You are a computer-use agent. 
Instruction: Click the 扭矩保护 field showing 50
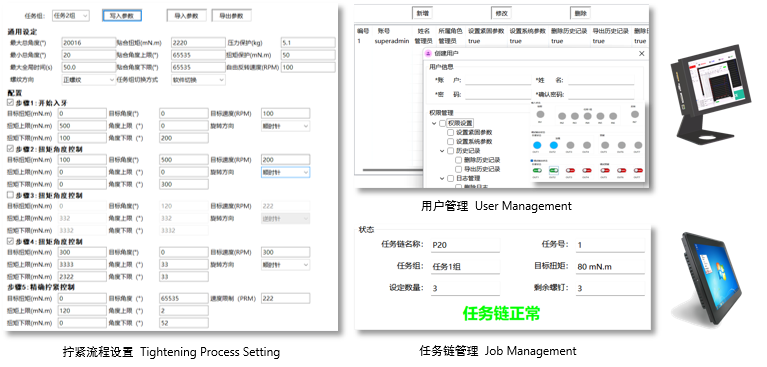click(x=308, y=55)
